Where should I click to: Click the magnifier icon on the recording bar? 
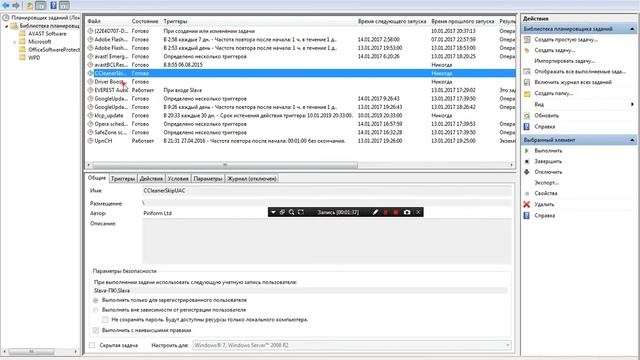click(291, 212)
